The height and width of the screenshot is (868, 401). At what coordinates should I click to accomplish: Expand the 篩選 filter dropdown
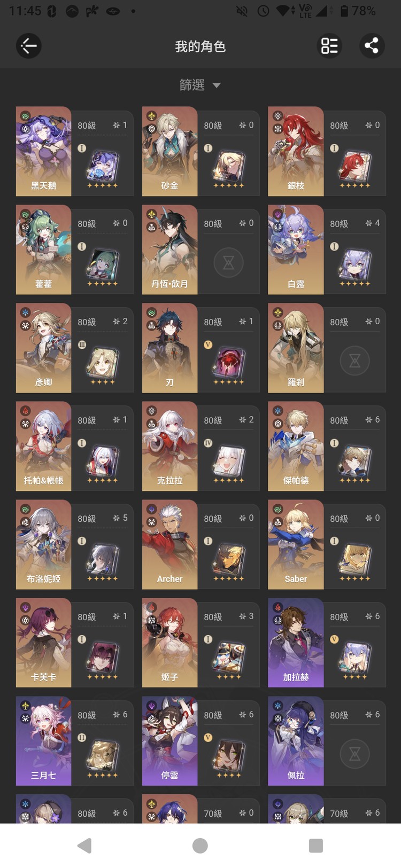click(x=200, y=85)
